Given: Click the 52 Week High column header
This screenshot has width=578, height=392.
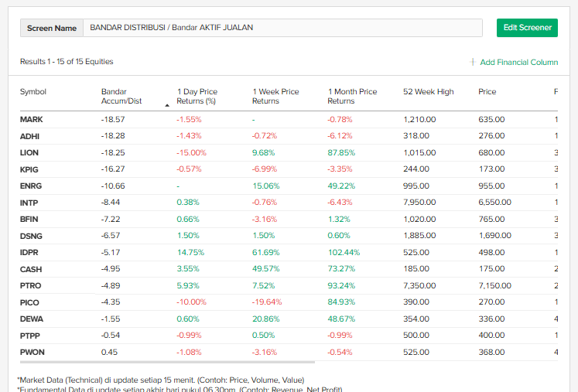Looking at the screenshot, I should tap(428, 92).
